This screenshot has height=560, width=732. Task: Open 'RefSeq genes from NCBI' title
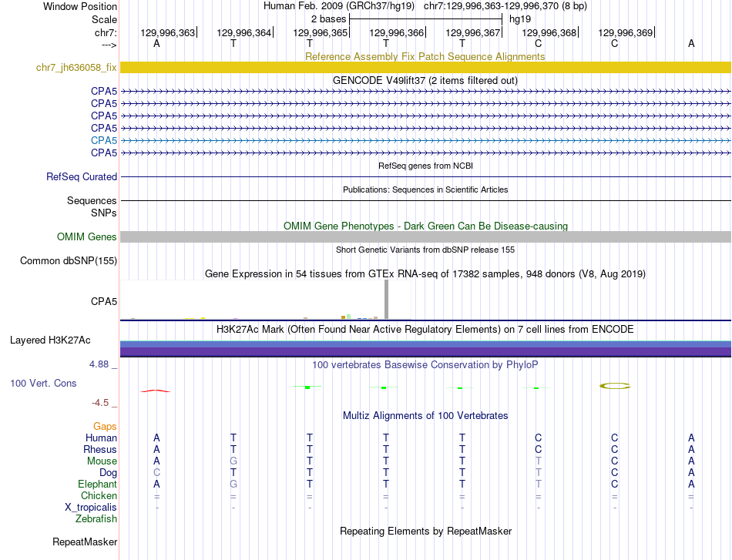425,166
